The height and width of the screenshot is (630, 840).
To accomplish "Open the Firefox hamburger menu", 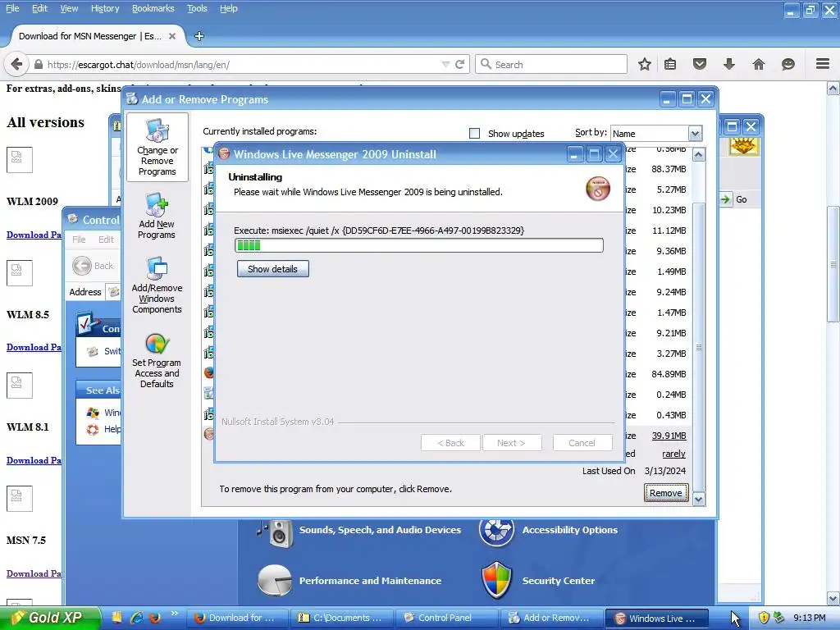I will (x=823, y=64).
